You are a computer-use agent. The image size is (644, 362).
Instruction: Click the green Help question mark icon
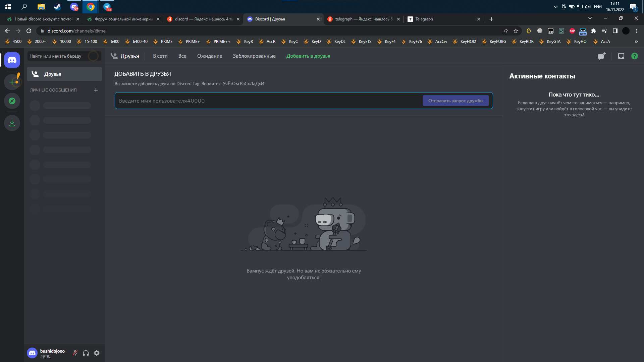point(635,56)
